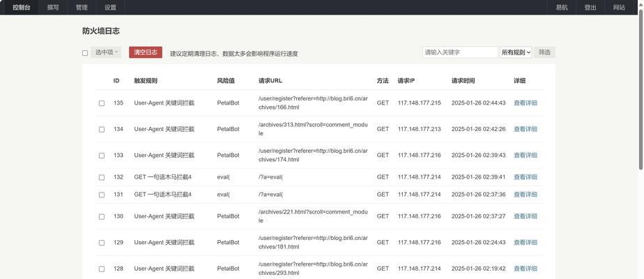Click the URL in row 135 ending archives/166.html

click(313, 103)
